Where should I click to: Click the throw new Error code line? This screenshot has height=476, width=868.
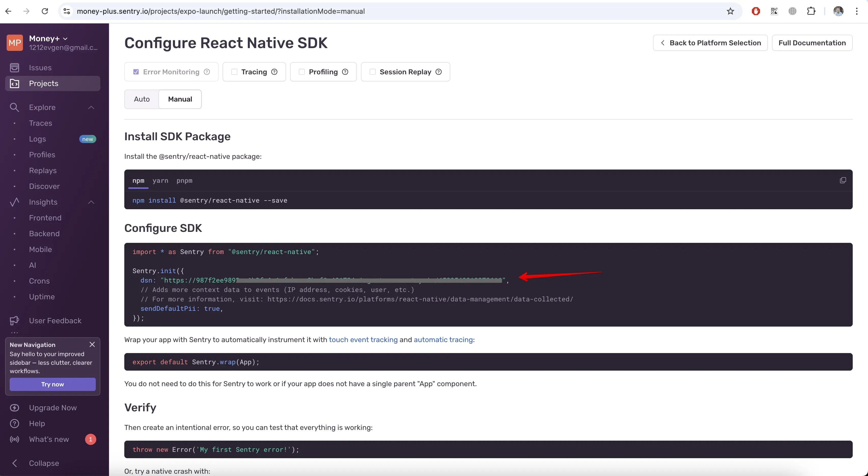(216, 450)
